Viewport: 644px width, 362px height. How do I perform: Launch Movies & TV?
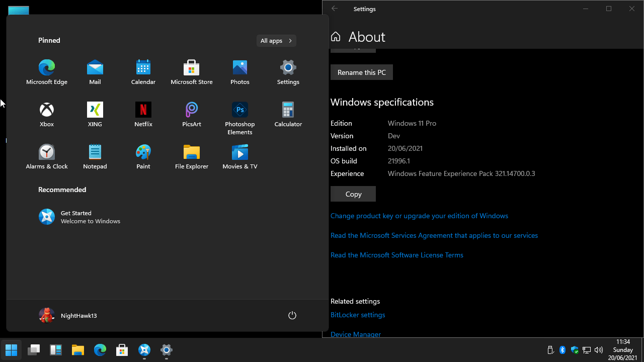pos(240,157)
